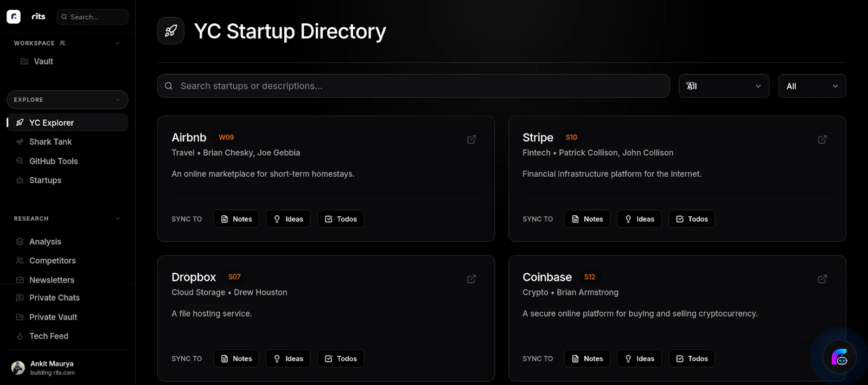Click the Analysis layers icon
868x385 pixels.
point(20,241)
